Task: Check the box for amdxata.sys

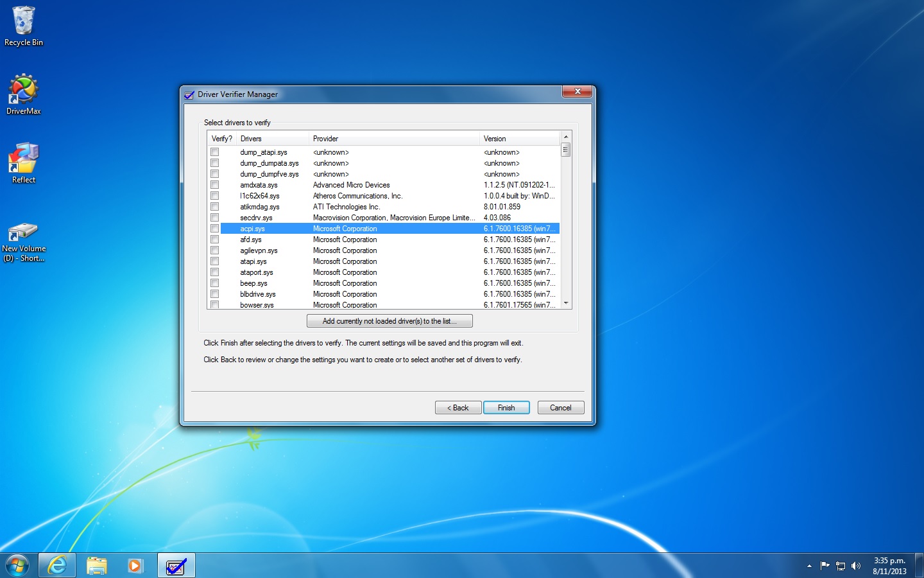Action: coord(215,185)
